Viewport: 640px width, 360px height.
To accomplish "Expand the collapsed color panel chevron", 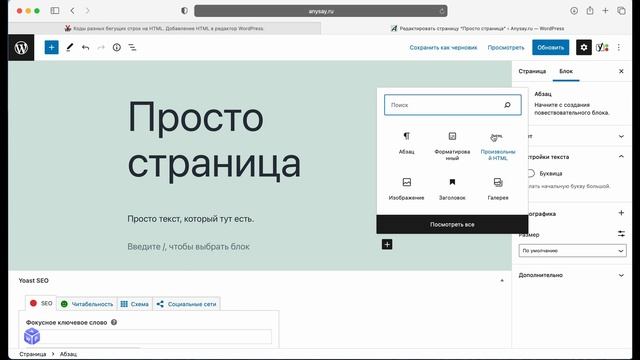I will tap(621, 136).
